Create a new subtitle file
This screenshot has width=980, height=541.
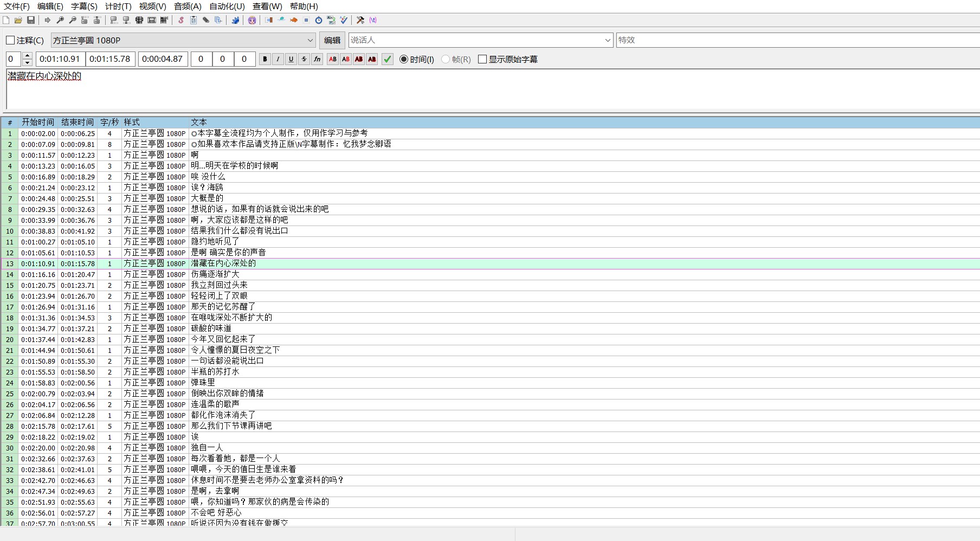pos(6,20)
